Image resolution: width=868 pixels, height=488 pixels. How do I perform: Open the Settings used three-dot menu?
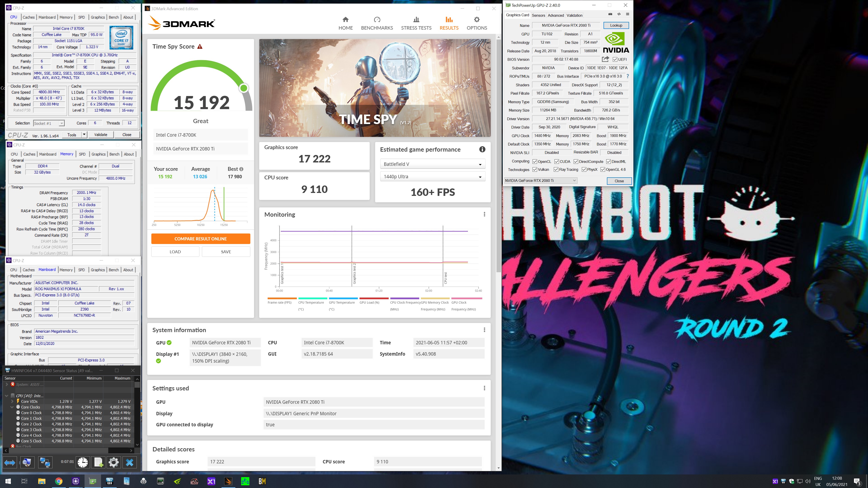pyautogui.click(x=484, y=388)
